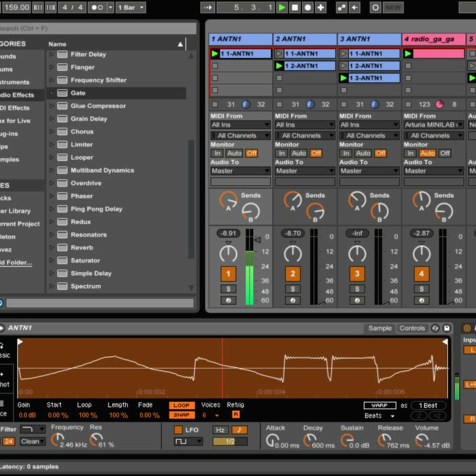Open track 1 Audio To Master dropdown
This screenshot has width=476, height=476.
click(240, 171)
